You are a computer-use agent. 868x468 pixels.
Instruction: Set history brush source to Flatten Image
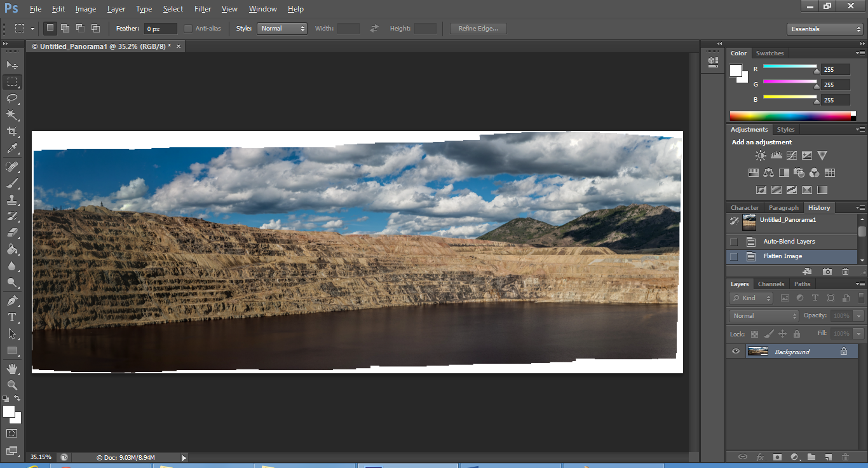click(734, 256)
